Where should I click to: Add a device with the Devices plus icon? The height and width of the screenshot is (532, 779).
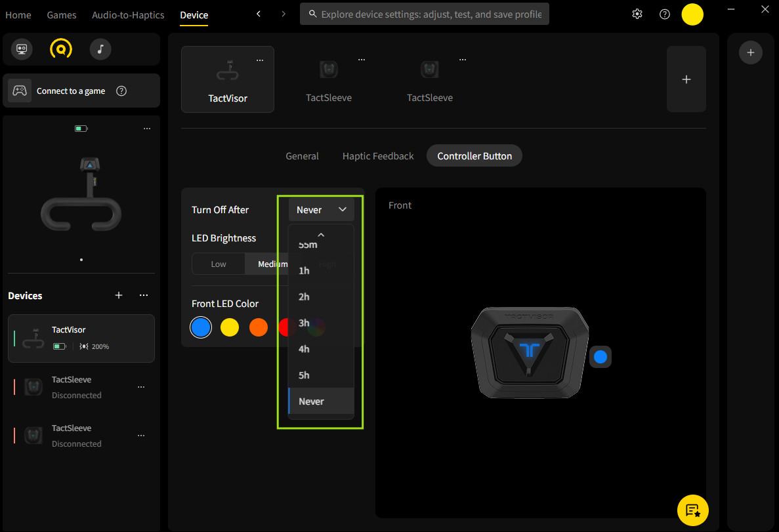119,295
